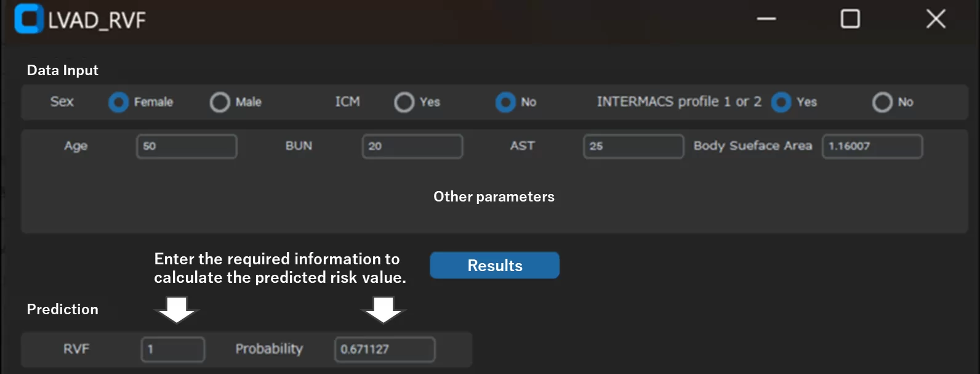Click the AST input box
The image size is (980, 374).
click(x=633, y=147)
